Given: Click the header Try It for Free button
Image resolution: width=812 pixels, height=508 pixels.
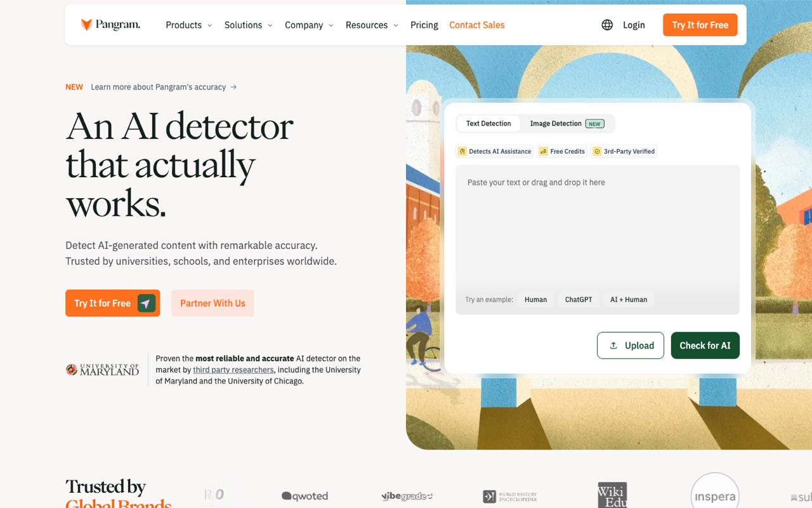Looking at the screenshot, I should pos(700,25).
